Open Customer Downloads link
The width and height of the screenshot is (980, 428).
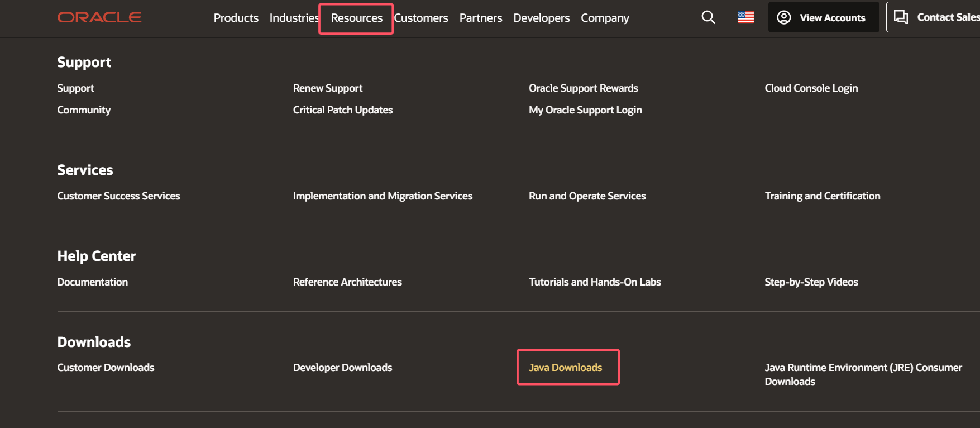pos(106,368)
